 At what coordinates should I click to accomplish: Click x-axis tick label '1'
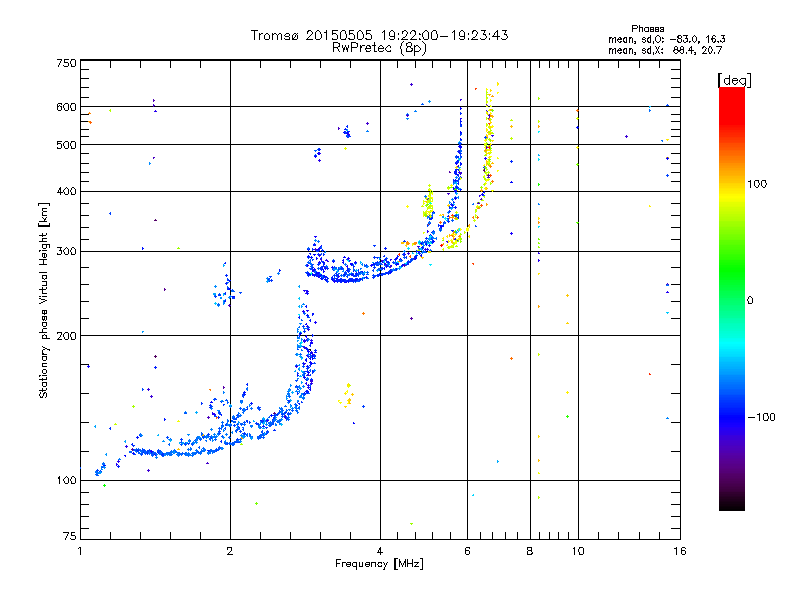coord(80,551)
